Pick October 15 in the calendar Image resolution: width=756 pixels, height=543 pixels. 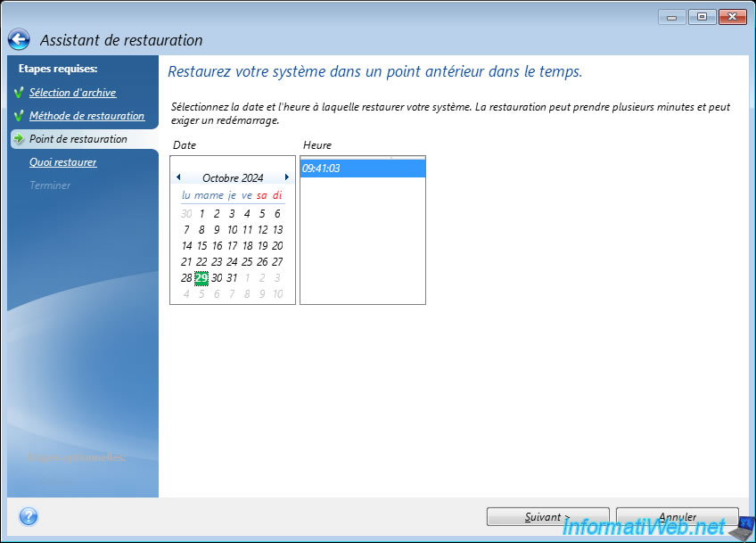(x=201, y=246)
